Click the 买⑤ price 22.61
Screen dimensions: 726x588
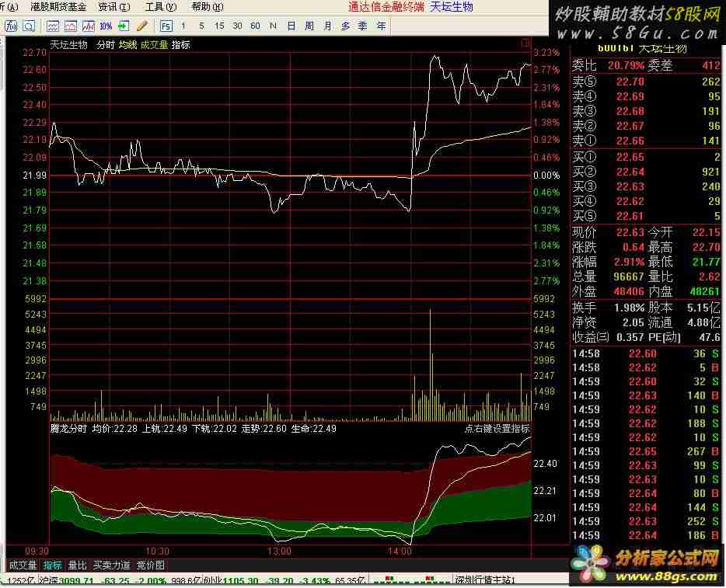630,216
